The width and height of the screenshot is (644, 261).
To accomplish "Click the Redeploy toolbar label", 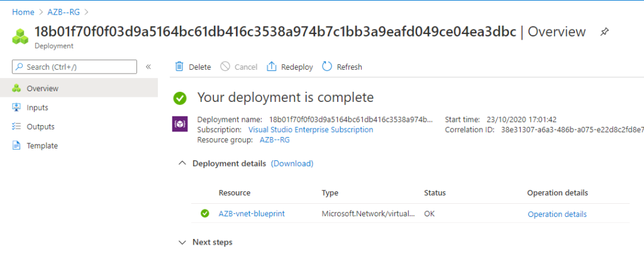I will tap(297, 67).
